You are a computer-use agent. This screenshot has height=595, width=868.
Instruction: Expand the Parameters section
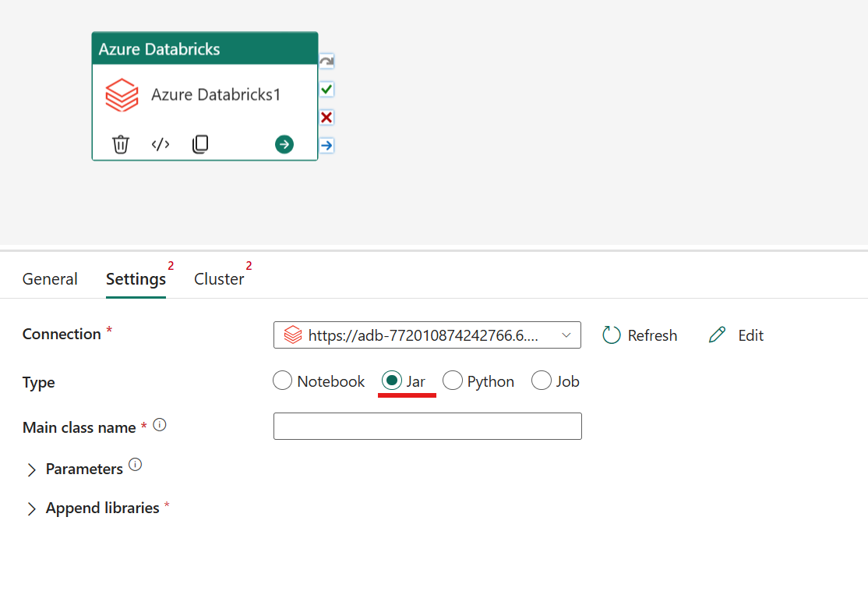pos(31,469)
